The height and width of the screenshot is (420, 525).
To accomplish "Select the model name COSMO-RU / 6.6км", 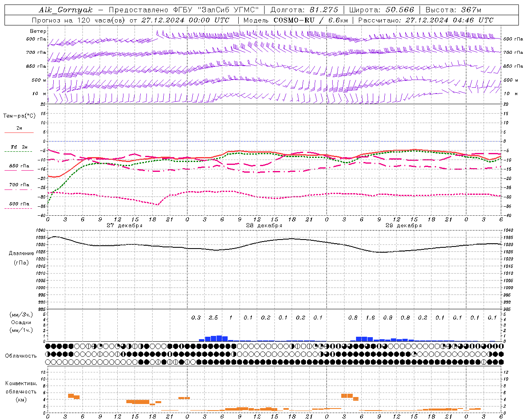I will tap(310, 20).
